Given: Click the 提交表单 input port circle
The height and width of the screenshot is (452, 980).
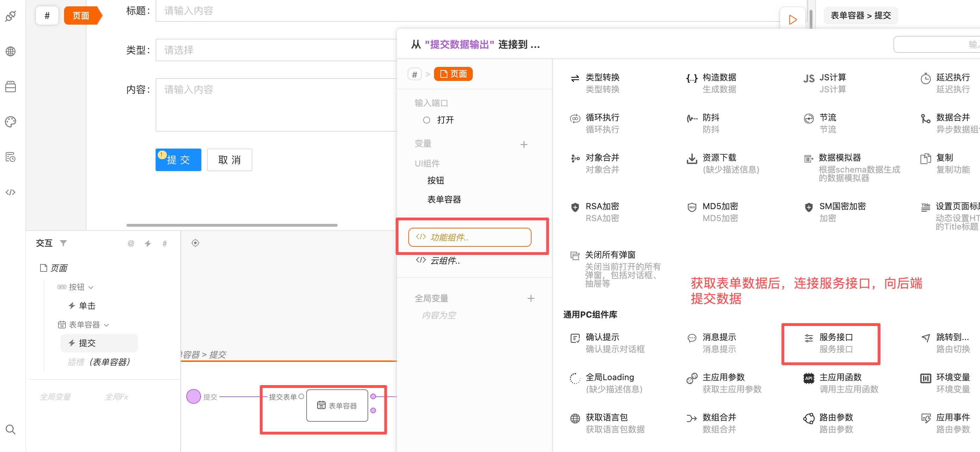Looking at the screenshot, I should click(x=301, y=396).
